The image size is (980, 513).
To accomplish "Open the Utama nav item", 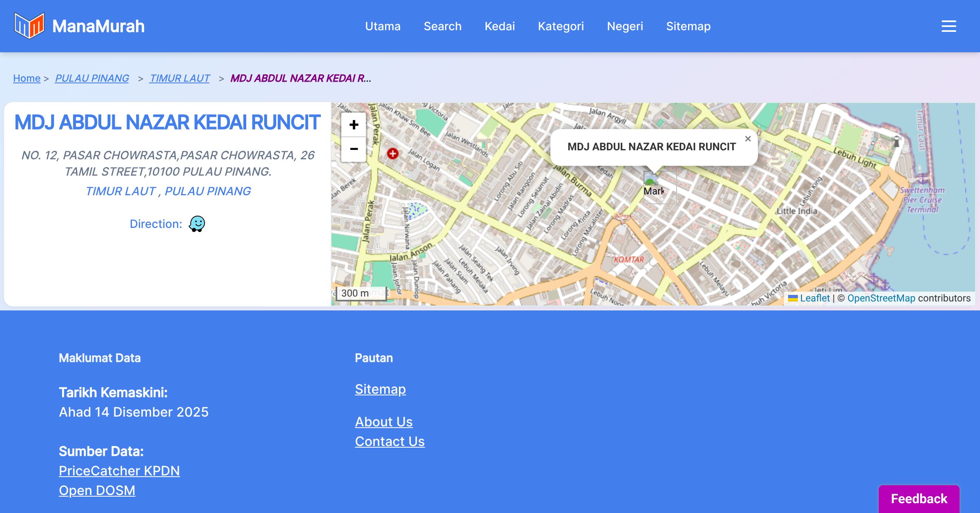I will point(383,26).
